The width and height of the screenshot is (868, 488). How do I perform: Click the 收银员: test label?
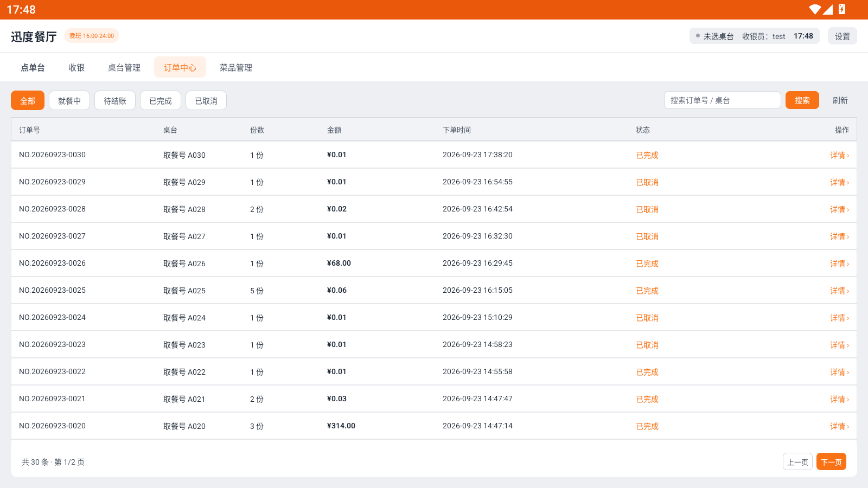(763, 36)
